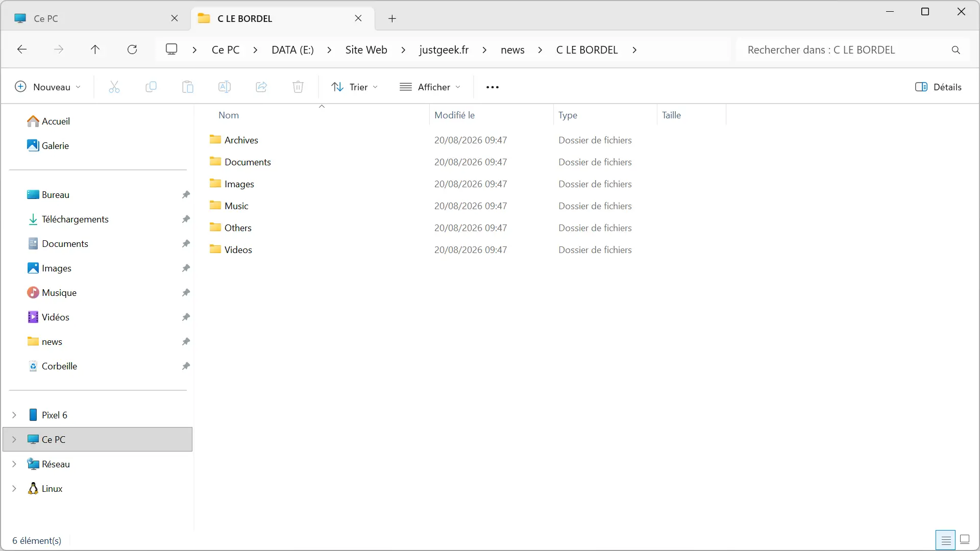Close the C LE BORDEL tab
The height and width of the screenshot is (551, 980).
coord(358,18)
